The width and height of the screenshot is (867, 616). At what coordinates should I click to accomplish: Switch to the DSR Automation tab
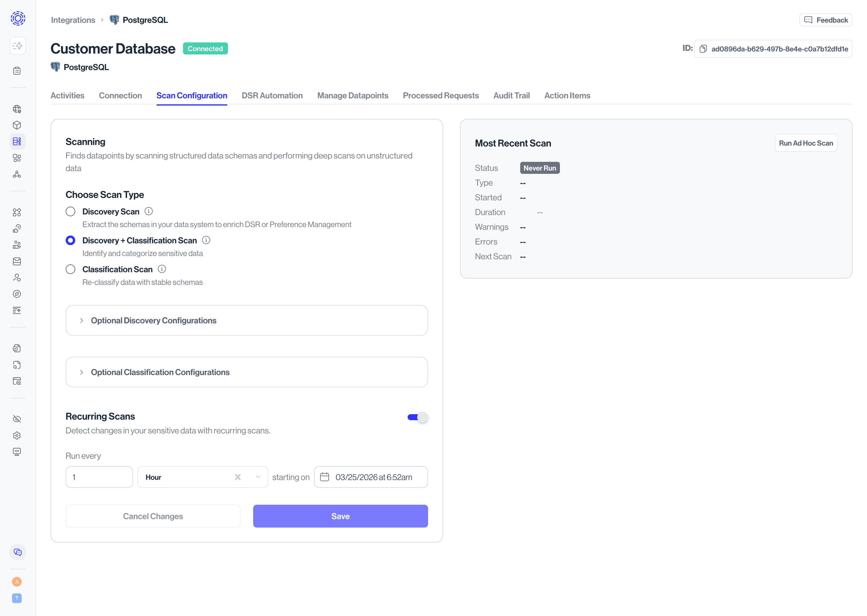272,96
